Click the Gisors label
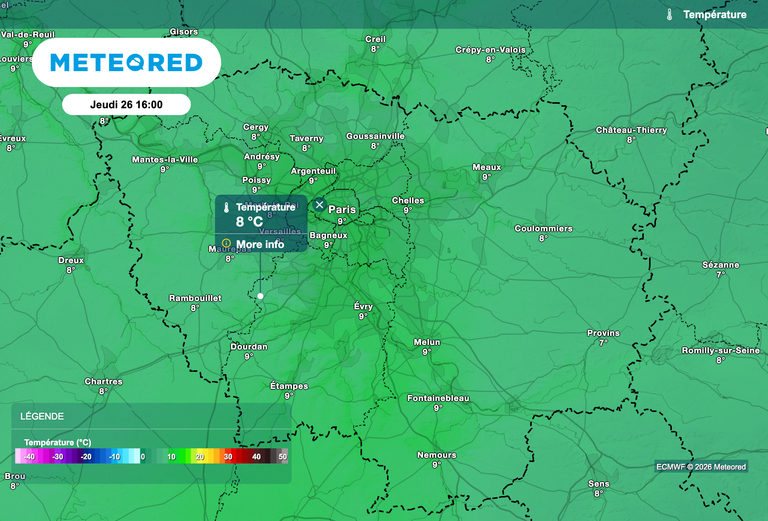This screenshot has width=768, height=521. point(184,31)
